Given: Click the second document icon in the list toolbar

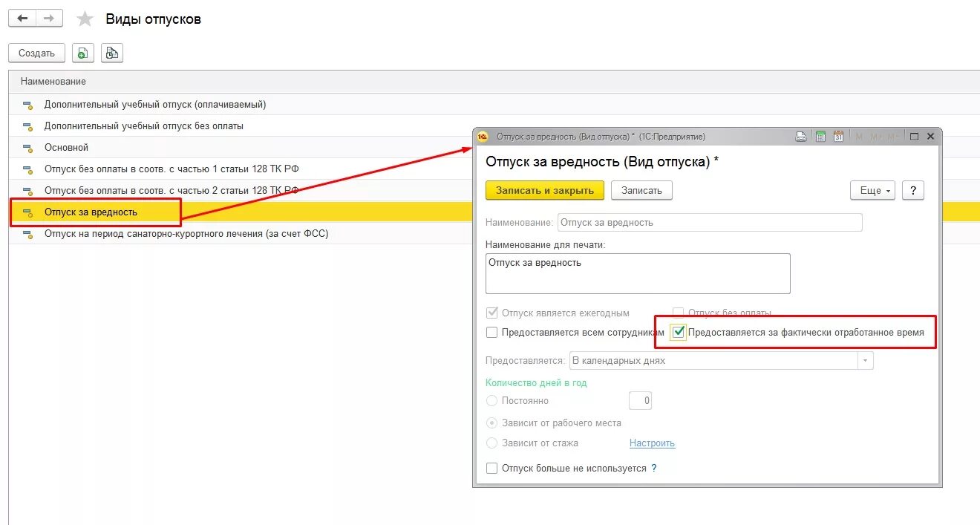Looking at the screenshot, I should click(112, 53).
